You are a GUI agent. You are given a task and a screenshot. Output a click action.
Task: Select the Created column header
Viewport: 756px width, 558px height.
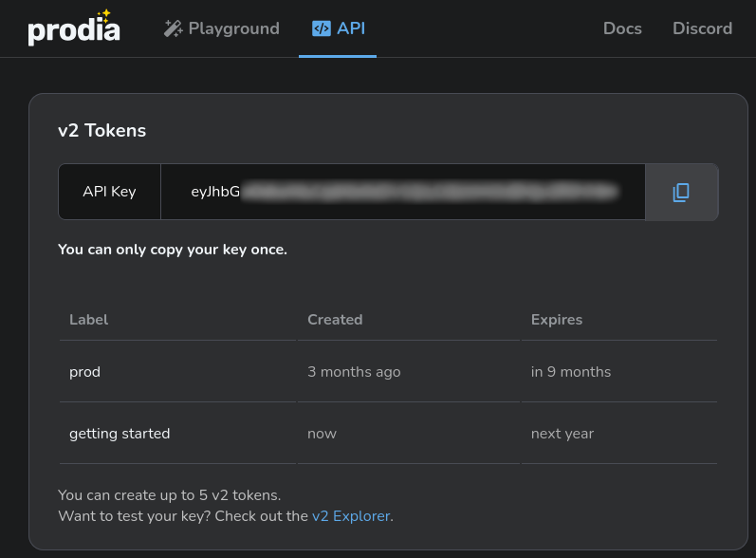335,319
